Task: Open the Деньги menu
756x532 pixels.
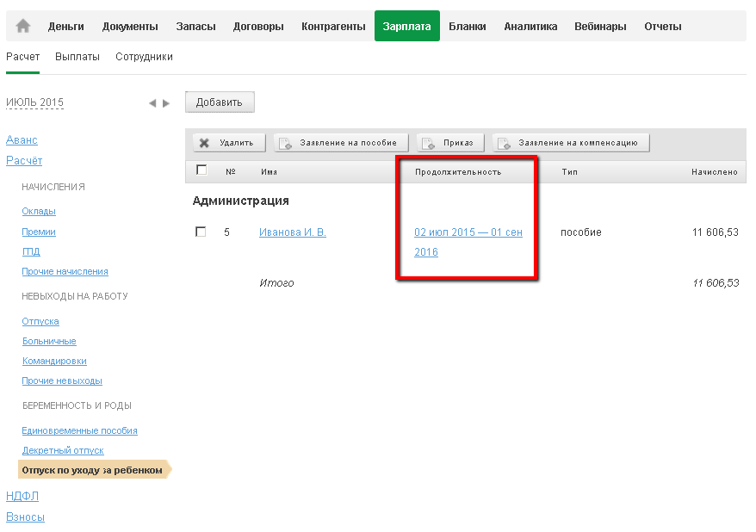Action: 66,27
